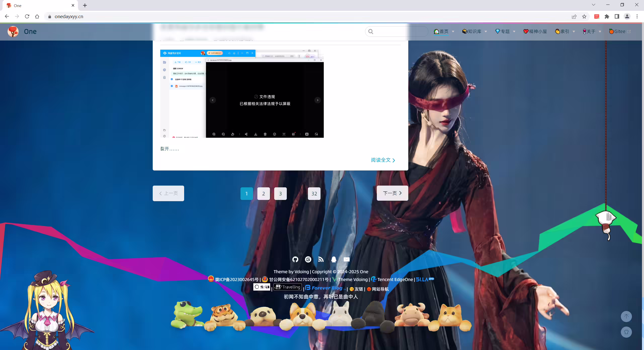Viewport: 644px width, 350px height.
Task: Open the theme shirt icon button
Action: (626, 332)
